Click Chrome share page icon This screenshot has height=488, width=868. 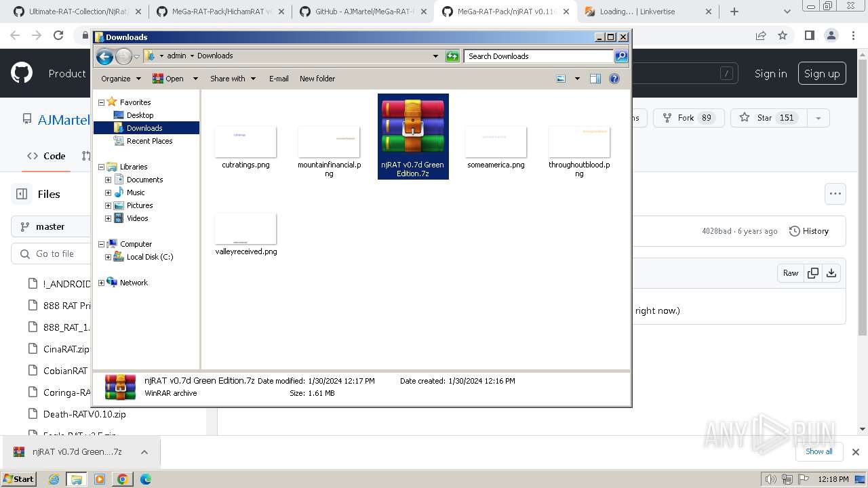(761, 36)
